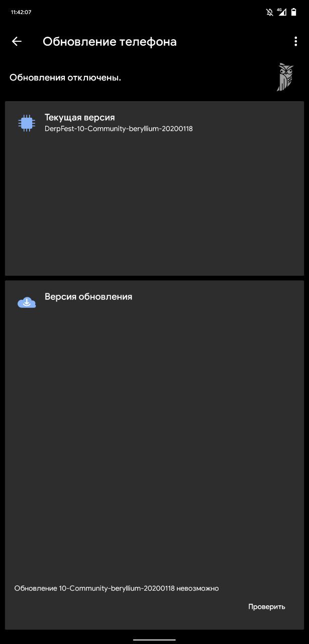Click the Обновление телефона page title
The width and height of the screenshot is (309, 644).
pyautogui.click(x=110, y=42)
